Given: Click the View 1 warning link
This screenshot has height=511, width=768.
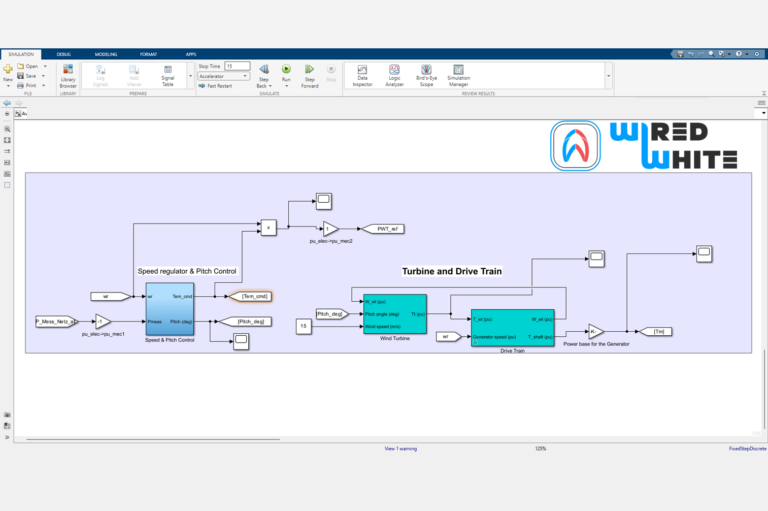Looking at the screenshot, I should 401,449.
